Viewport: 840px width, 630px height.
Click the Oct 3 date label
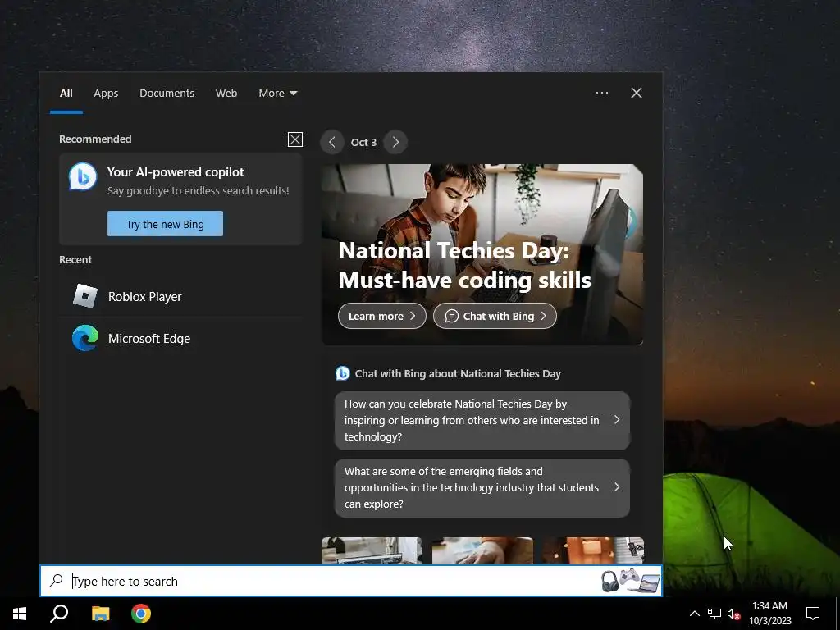coord(363,142)
